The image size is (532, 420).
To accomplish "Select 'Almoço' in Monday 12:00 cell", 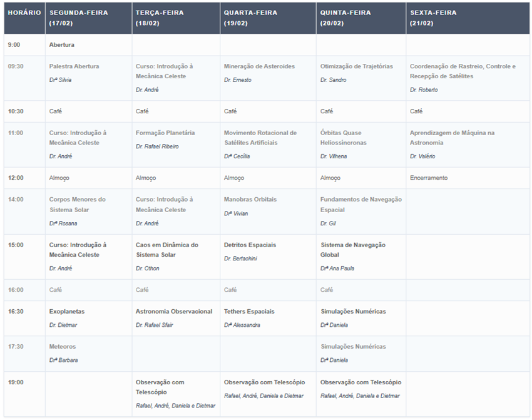I will point(59,178).
